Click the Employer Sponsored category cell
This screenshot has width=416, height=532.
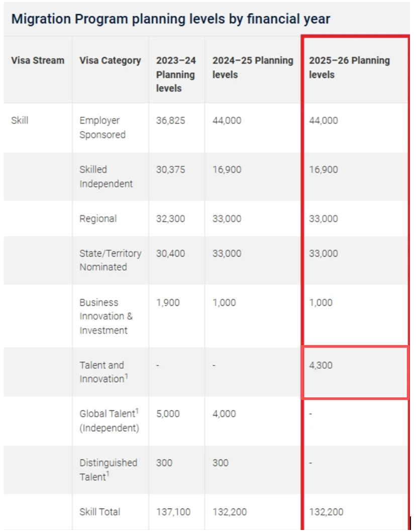[102, 127]
